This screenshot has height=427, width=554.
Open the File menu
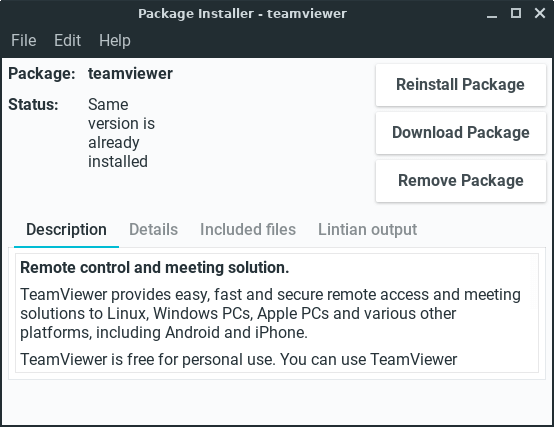[x=23, y=40]
